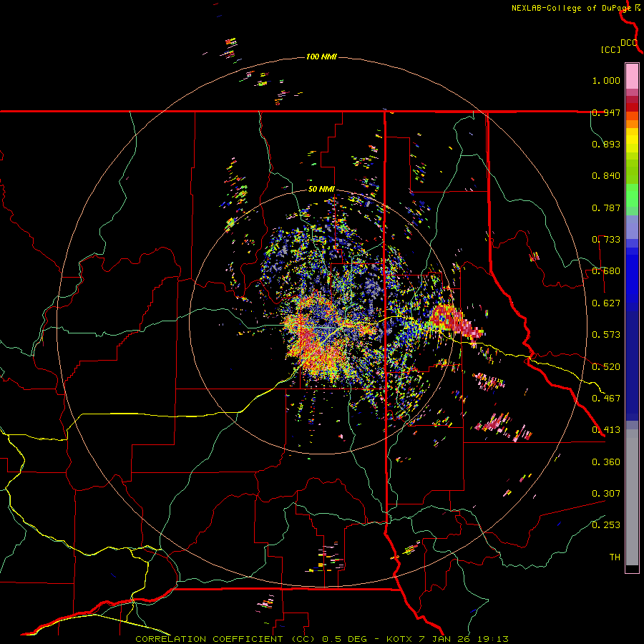Viewport: 644px width, 644px height.
Task: Click the 0.947 scale value
Action: 606,112
